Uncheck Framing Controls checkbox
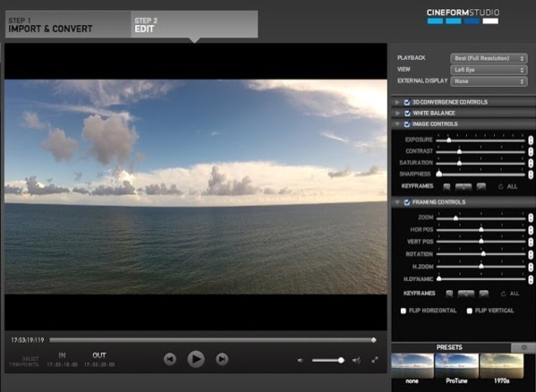 tap(407, 202)
